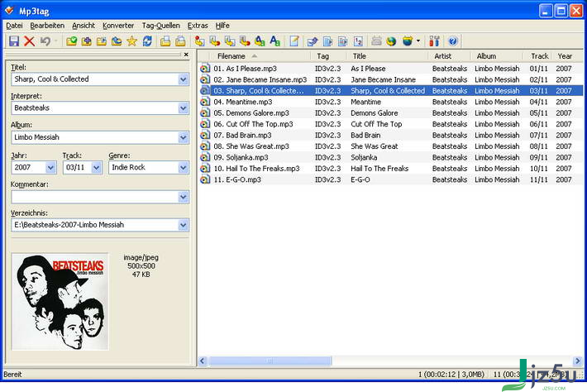Click the export tags icon
The width and height of the screenshot is (587, 392).
coord(313,41)
